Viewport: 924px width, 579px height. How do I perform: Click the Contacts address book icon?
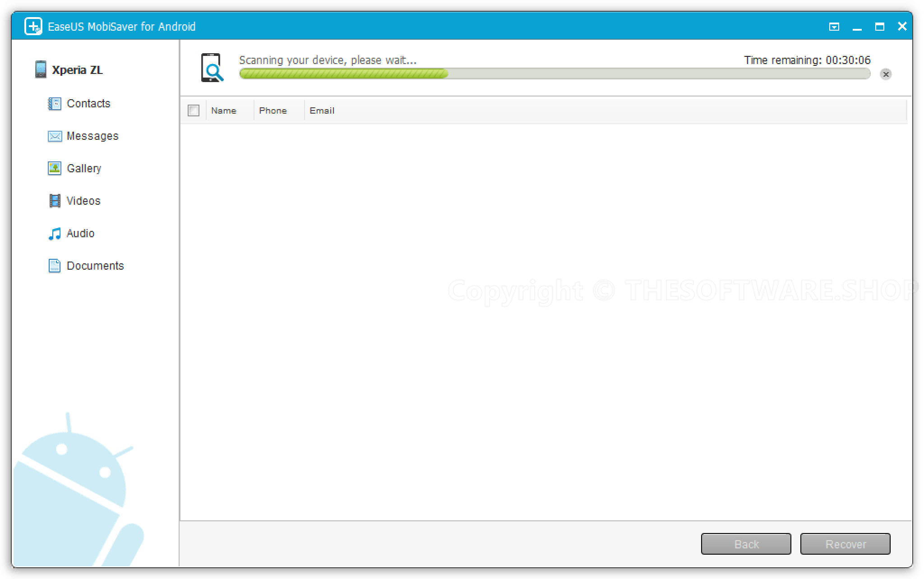55,104
